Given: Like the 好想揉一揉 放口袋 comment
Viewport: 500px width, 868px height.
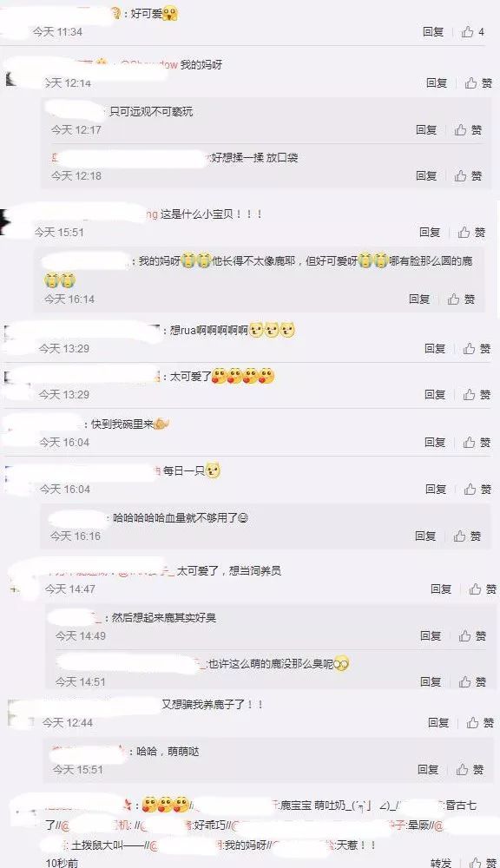Looking at the screenshot, I should click(469, 175).
